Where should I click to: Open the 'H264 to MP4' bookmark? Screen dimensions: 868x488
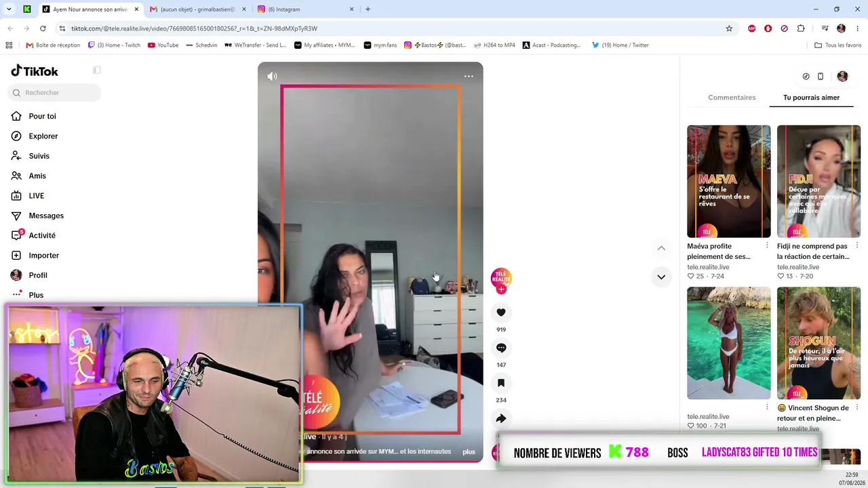click(x=494, y=45)
